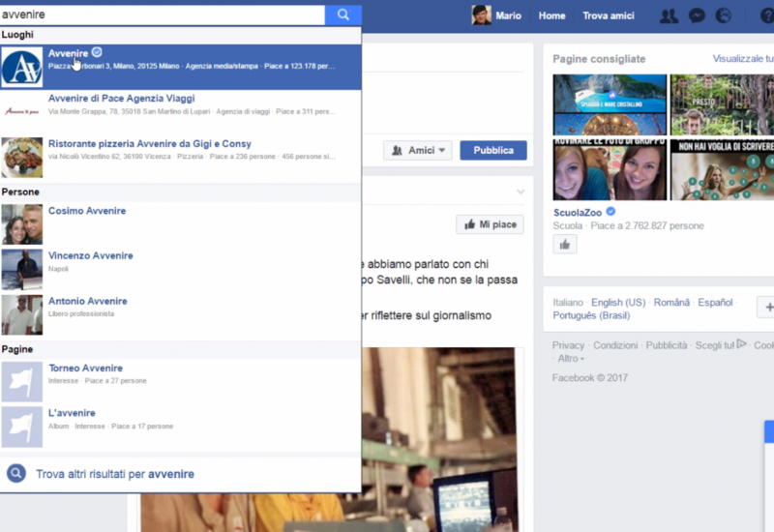
Task: Open the Condizioni footer link
Action: [x=615, y=345]
